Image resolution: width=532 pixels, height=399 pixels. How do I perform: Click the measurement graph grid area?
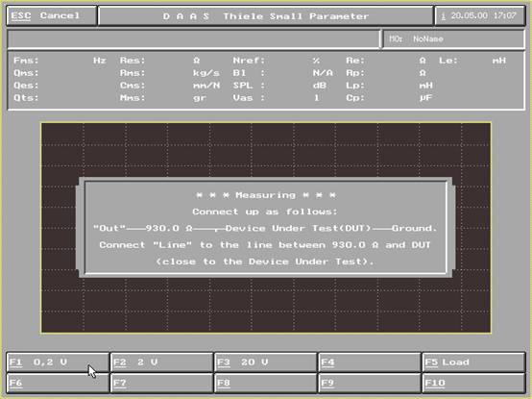pyautogui.click(x=266, y=228)
